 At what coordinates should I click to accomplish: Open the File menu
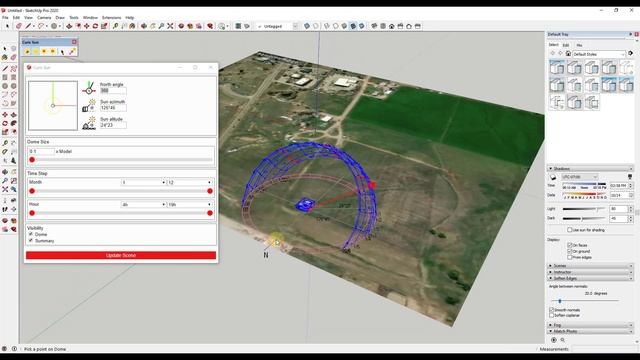pos(5,18)
